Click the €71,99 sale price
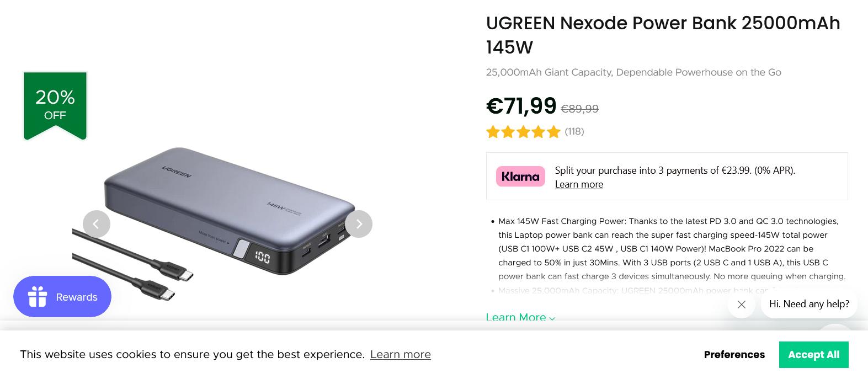The height and width of the screenshot is (379, 868). pos(521,106)
